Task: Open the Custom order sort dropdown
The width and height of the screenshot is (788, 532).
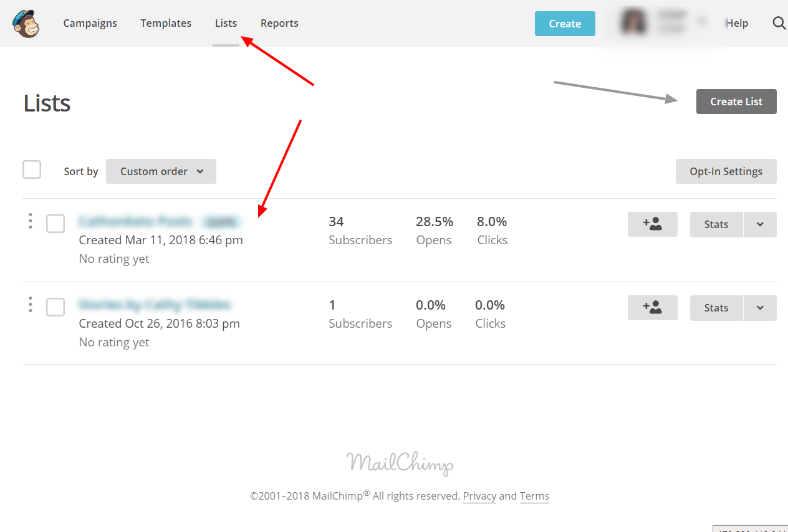Action: coord(161,171)
